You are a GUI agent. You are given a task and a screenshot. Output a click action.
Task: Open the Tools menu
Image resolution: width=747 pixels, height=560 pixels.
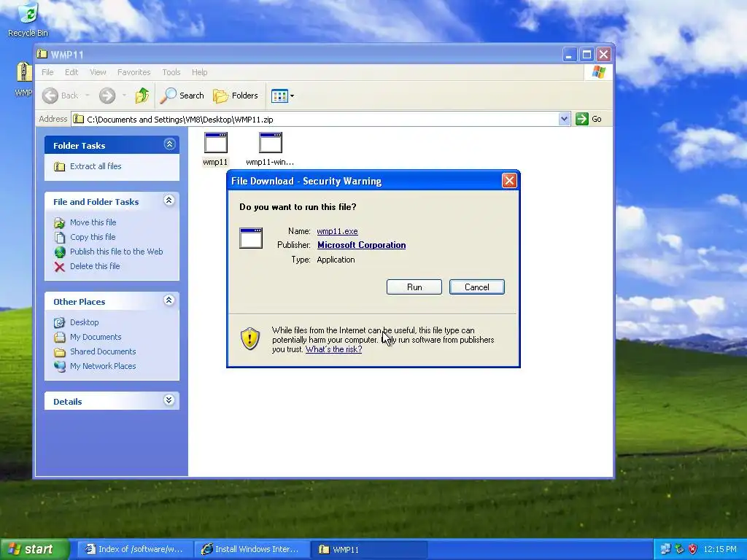171,72
